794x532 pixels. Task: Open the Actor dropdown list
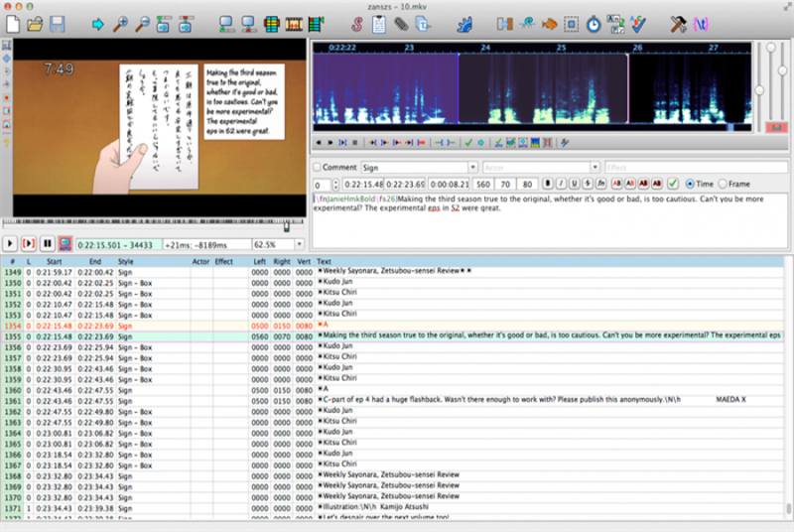click(595, 167)
